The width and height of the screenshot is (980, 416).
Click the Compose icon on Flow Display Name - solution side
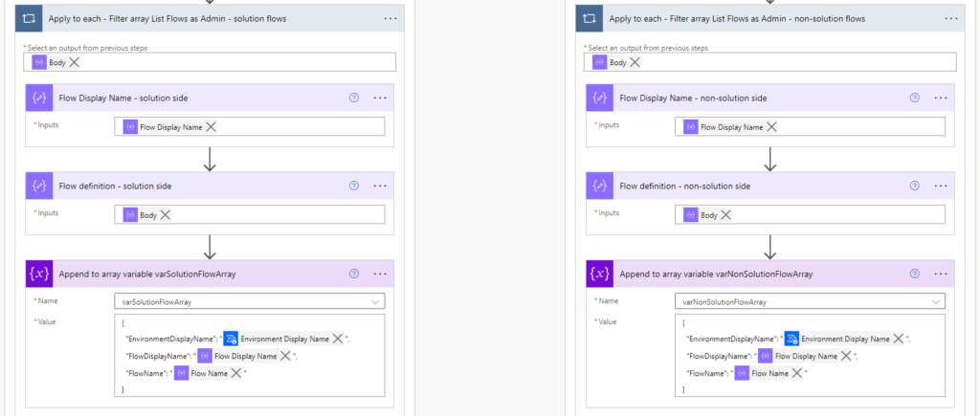click(40, 98)
